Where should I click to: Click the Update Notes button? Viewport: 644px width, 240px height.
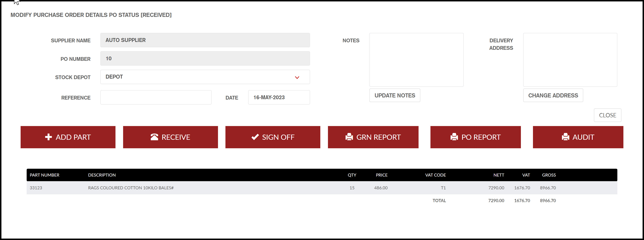[395, 95]
